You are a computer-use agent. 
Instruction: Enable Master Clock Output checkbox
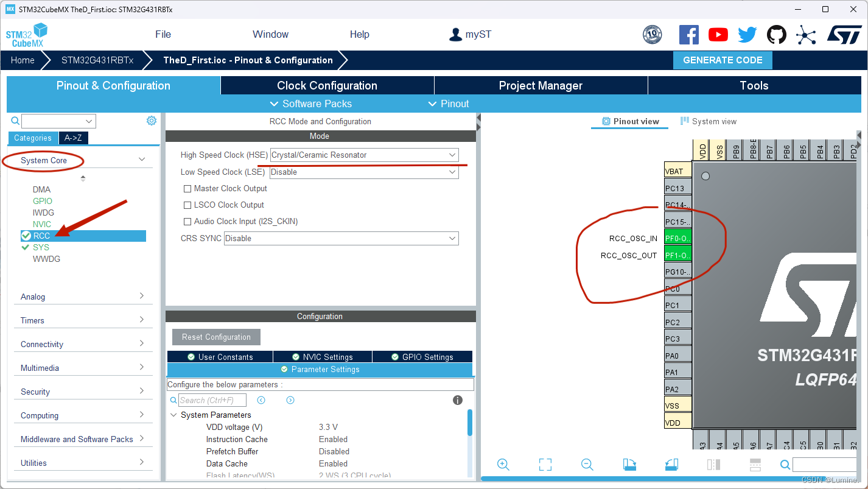[x=187, y=189]
